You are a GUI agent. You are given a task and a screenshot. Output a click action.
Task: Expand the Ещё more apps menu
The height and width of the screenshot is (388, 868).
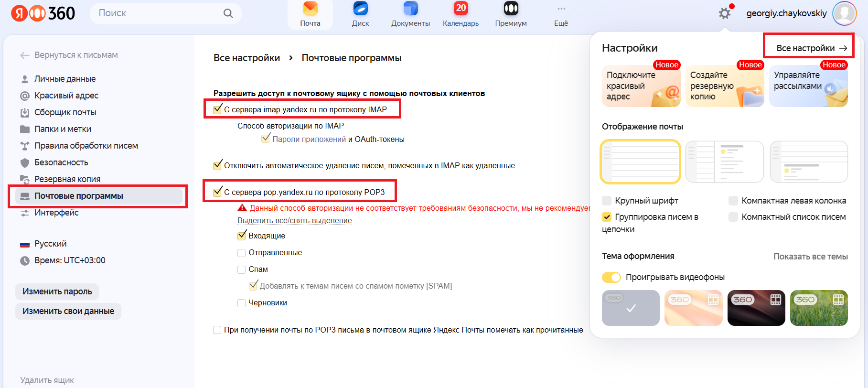tap(561, 14)
